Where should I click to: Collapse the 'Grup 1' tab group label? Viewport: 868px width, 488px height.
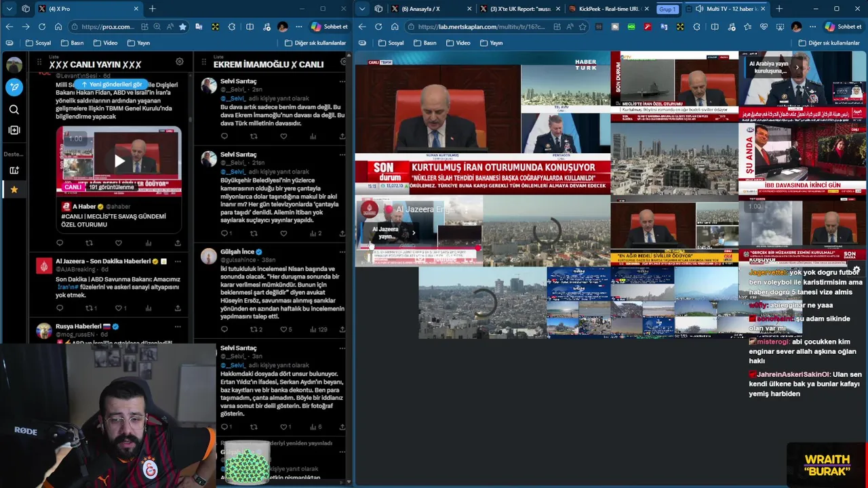[667, 9]
